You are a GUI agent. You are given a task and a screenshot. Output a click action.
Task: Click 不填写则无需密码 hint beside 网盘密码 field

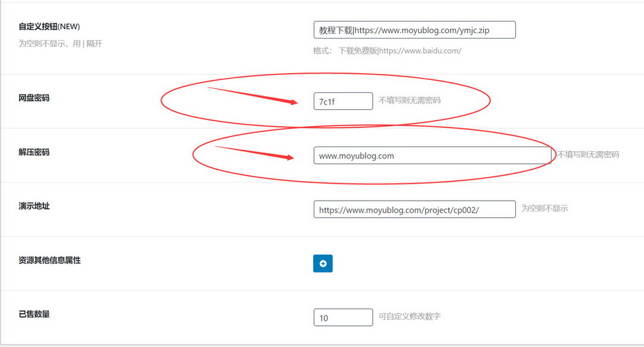click(409, 100)
